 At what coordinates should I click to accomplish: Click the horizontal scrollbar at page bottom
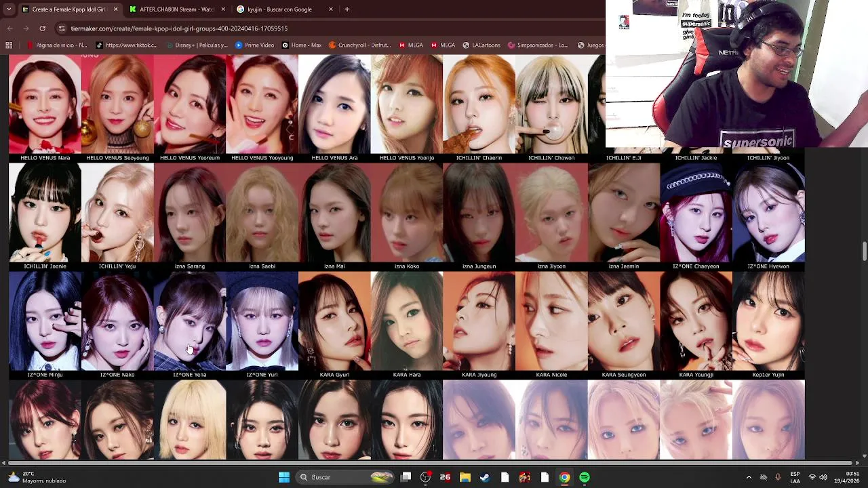[431, 463]
